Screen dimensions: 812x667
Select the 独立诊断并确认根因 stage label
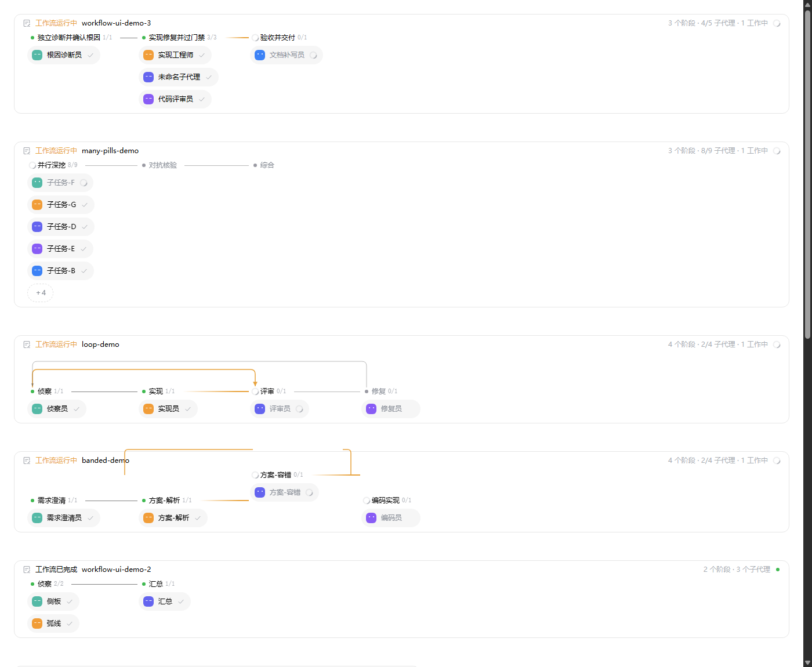coord(69,38)
